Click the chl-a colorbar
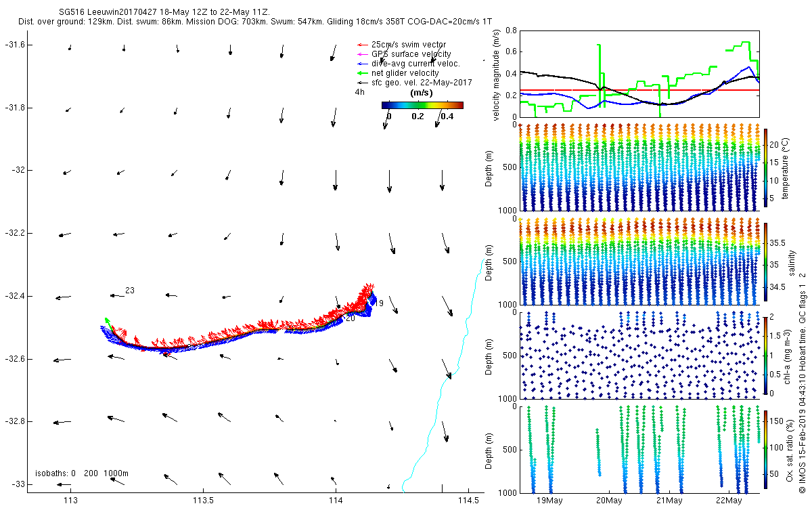 coord(767,354)
